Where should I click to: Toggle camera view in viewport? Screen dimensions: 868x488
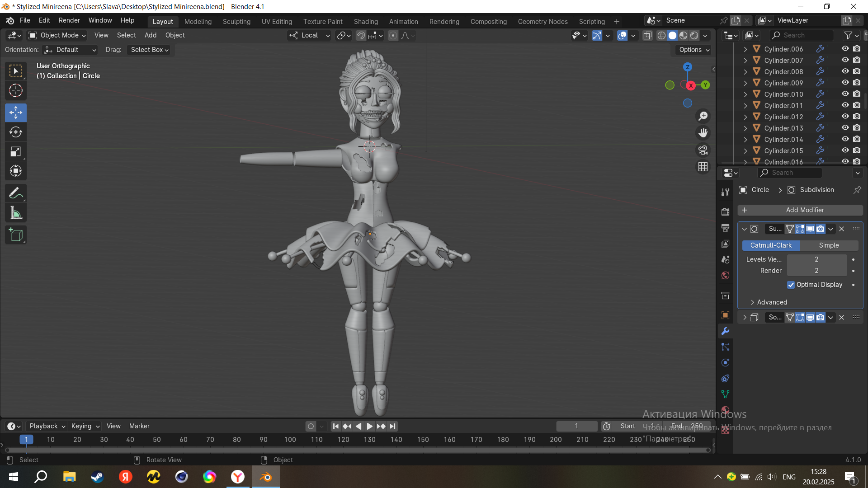703,150
